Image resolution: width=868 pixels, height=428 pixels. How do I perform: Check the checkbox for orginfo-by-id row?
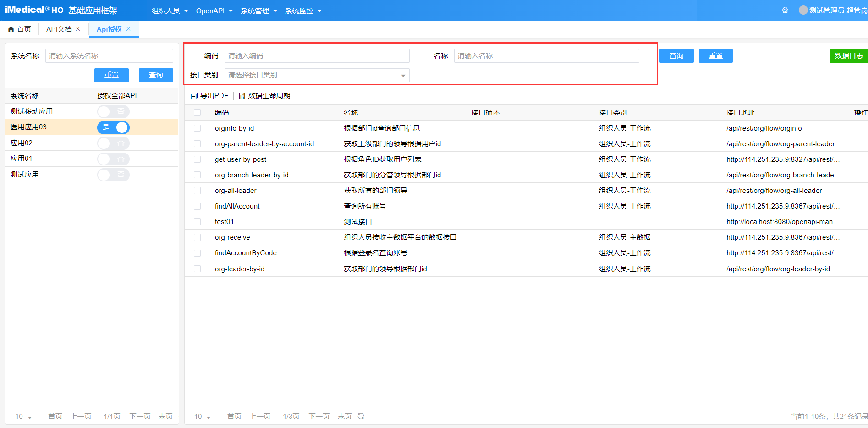pos(197,128)
